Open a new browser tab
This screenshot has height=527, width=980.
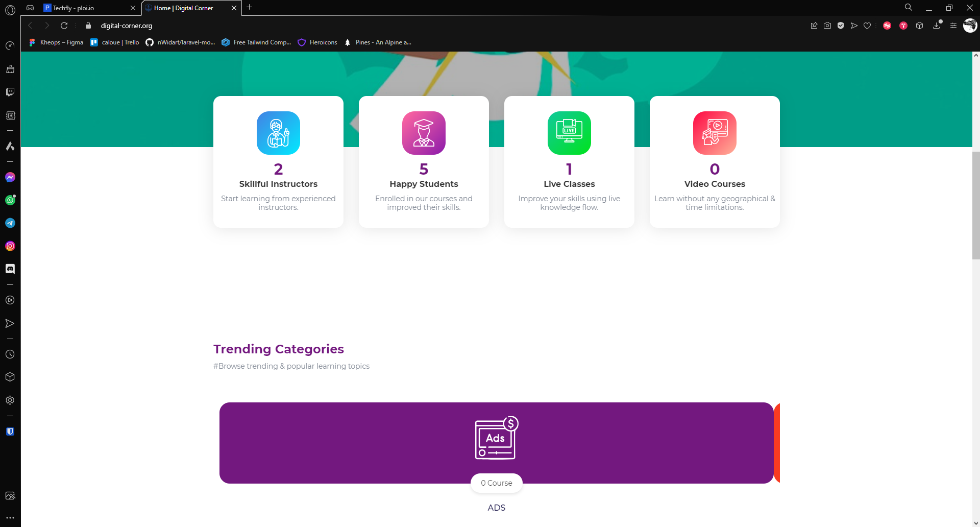pyautogui.click(x=250, y=8)
